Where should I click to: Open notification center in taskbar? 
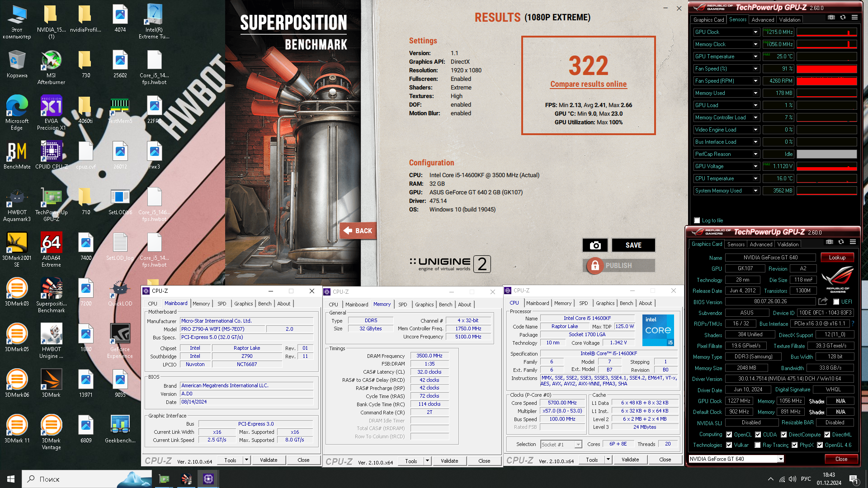tap(854, 479)
